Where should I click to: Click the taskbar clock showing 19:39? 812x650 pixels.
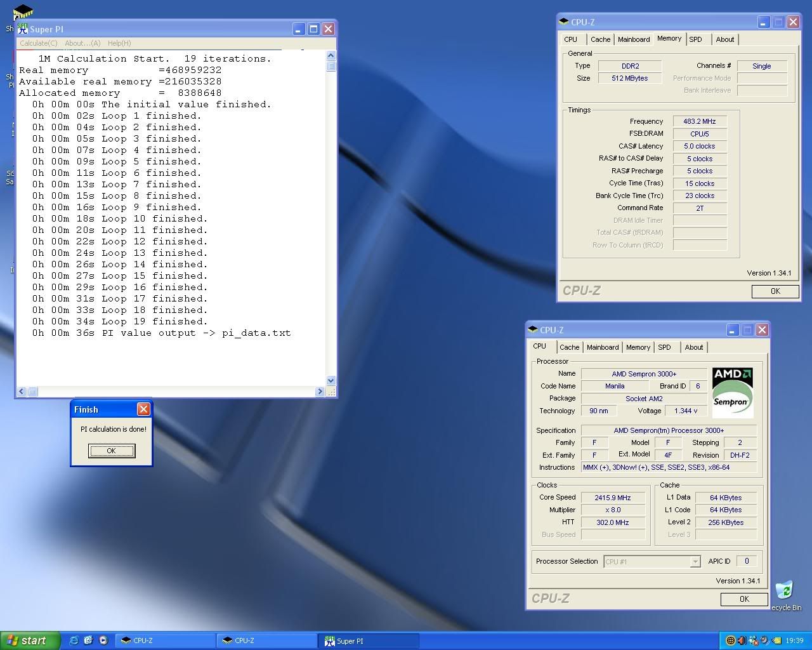point(794,641)
